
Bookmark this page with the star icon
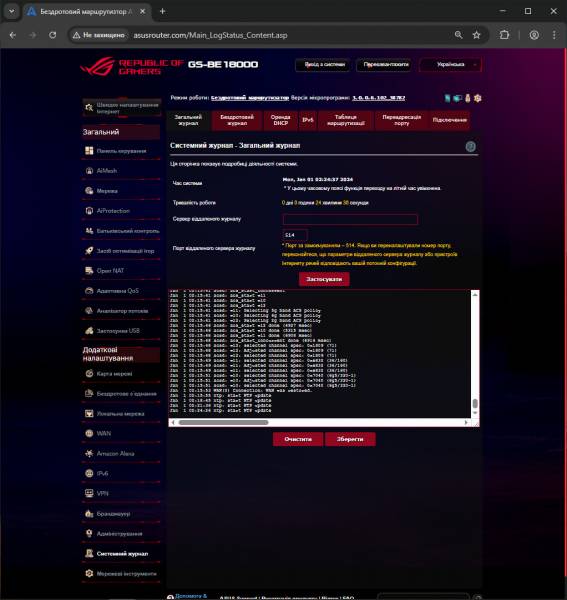pos(476,35)
